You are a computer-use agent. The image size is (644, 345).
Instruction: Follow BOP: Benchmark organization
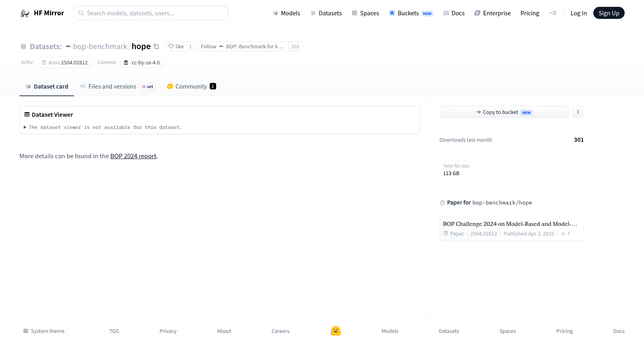[243, 47]
